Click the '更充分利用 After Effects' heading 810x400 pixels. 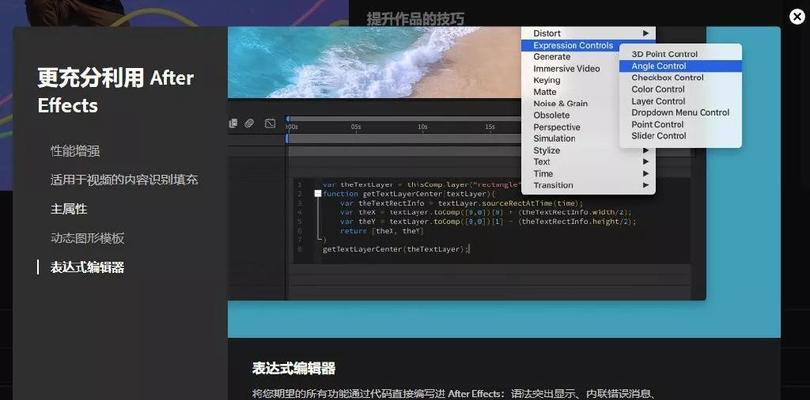pos(116,91)
